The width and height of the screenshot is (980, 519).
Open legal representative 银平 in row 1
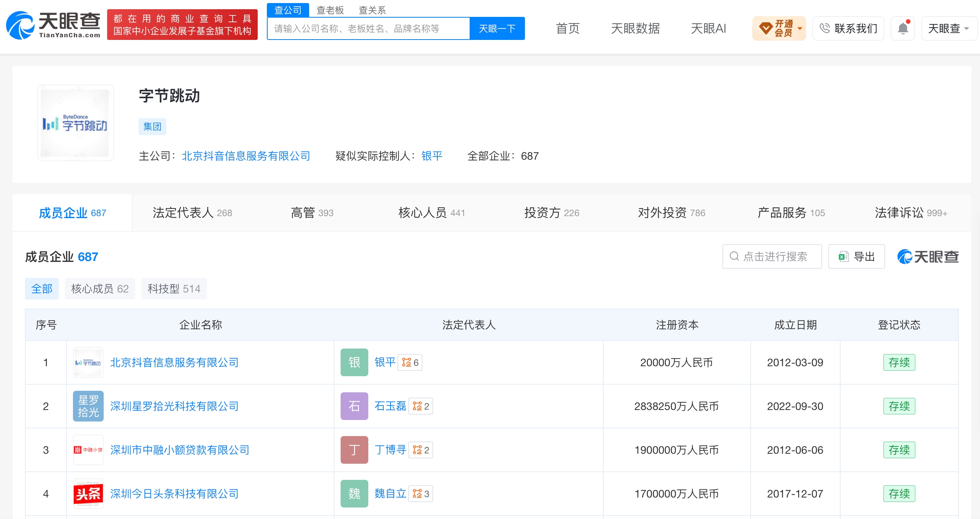[385, 362]
